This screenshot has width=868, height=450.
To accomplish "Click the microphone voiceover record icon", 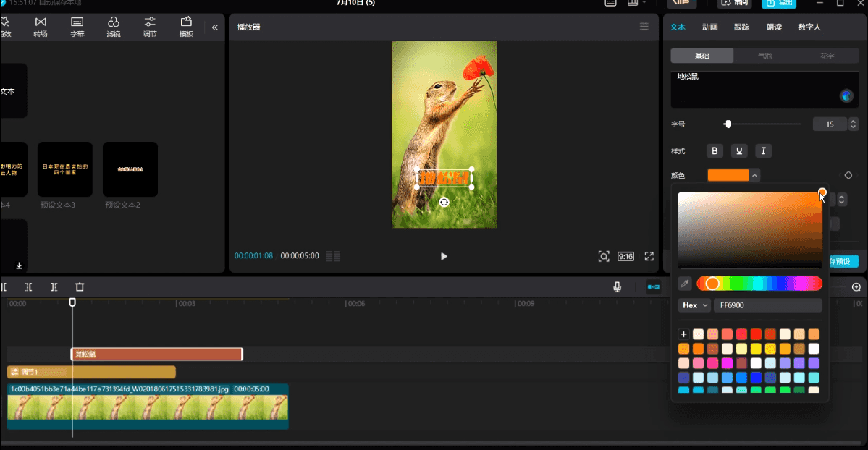I will (618, 286).
